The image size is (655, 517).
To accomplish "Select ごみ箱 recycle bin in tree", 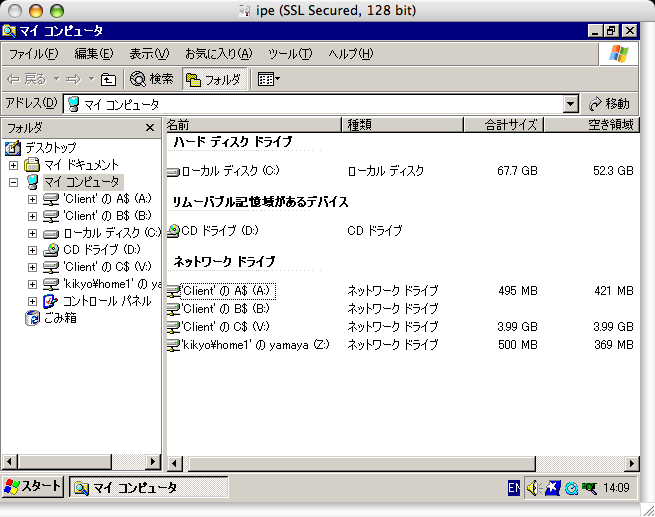I will coord(60,318).
